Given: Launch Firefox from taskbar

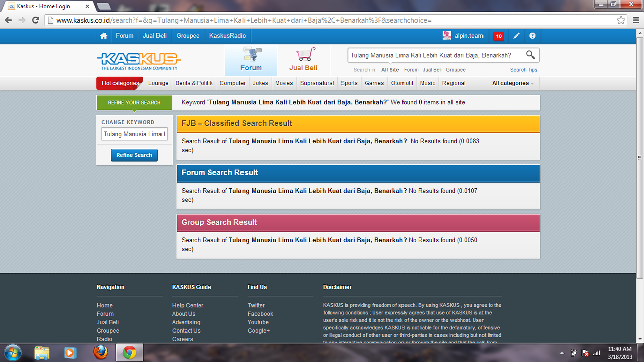Looking at the screenshot, I should [101, 353].
